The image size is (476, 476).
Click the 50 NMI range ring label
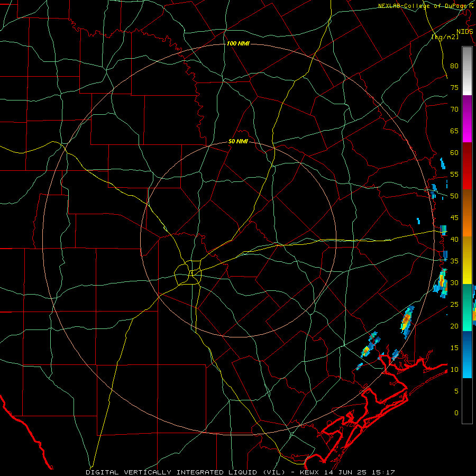pos(238,141)
